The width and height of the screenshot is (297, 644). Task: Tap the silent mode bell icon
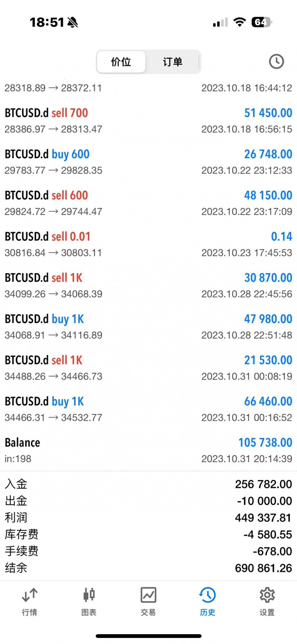pos(73,22)
